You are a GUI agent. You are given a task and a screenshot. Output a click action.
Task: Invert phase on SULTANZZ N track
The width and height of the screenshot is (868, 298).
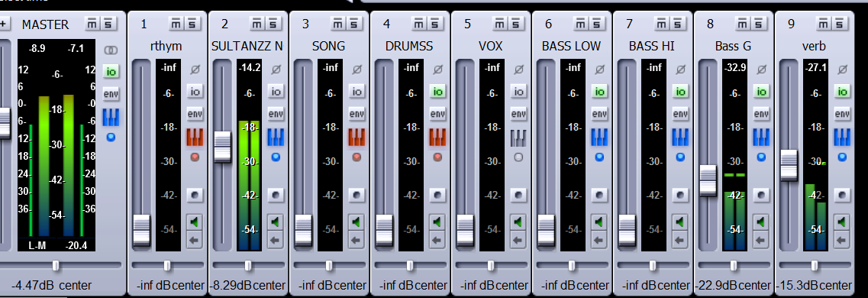click(x=276, y=70)
